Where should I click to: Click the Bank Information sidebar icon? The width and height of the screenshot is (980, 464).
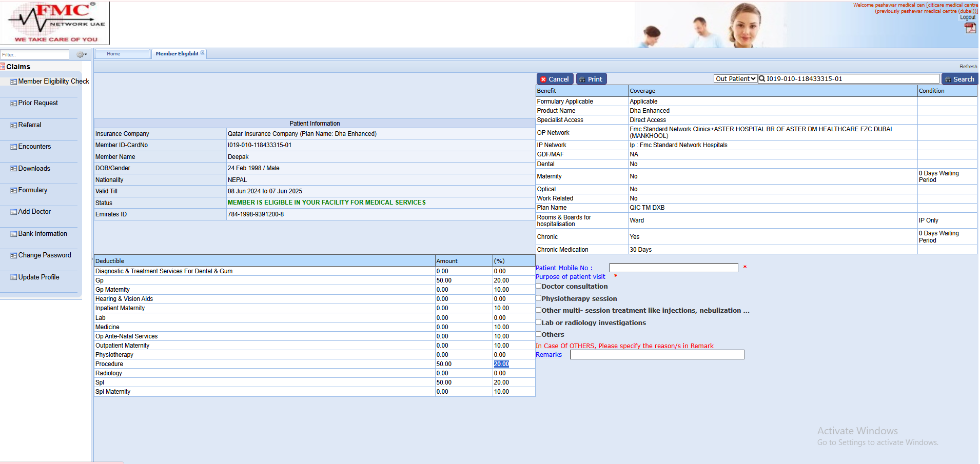pos(13,234)
